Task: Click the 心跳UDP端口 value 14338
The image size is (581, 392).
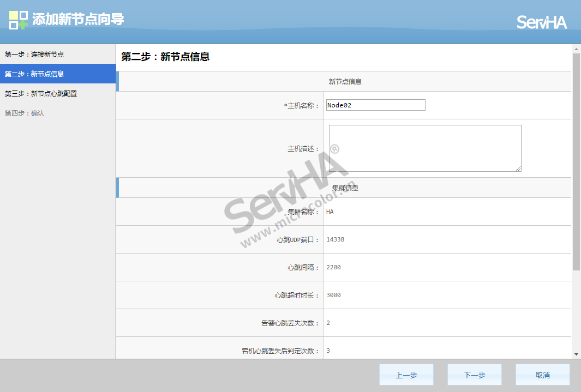Action: pos(335,239)
